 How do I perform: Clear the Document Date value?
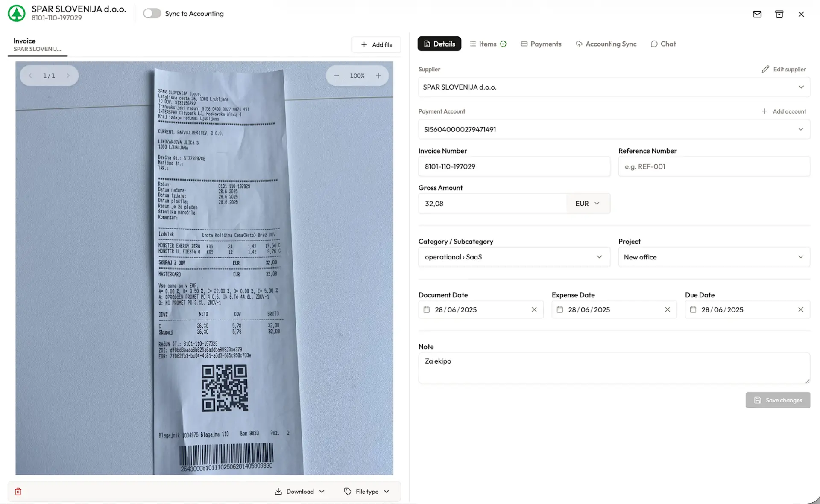click(534, 309)
